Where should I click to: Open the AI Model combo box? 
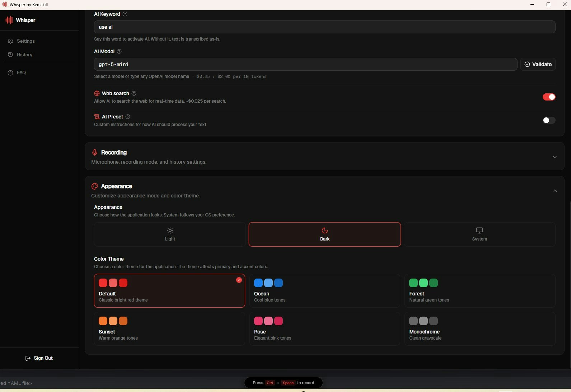pos(305,64)
